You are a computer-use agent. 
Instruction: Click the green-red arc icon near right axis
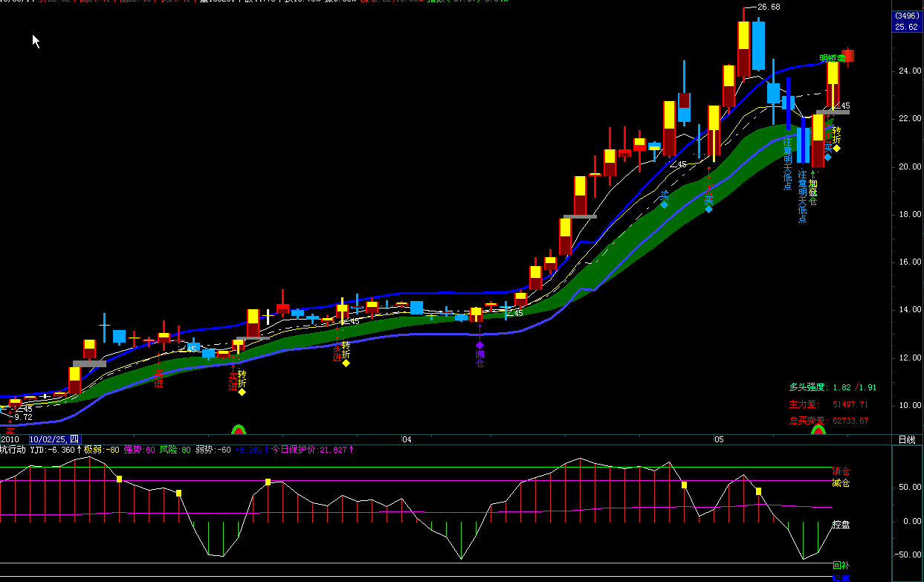[x=818, y=430]
